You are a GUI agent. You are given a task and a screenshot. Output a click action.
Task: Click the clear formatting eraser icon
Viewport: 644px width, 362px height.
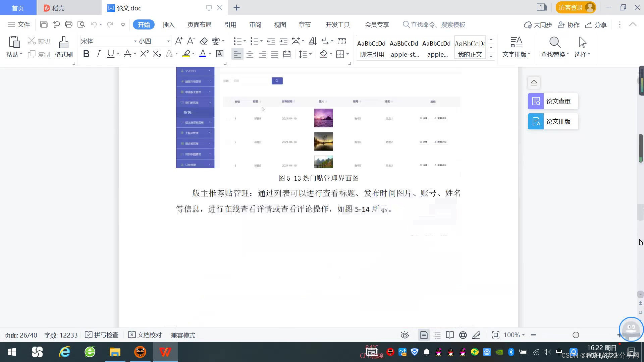pyautogui.click(x=204, y=41)
